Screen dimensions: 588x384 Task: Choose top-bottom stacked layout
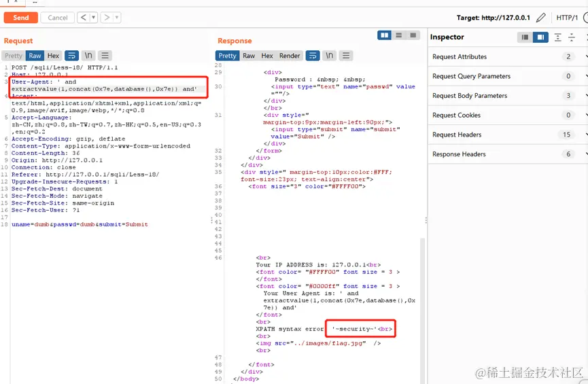[398, 35]
